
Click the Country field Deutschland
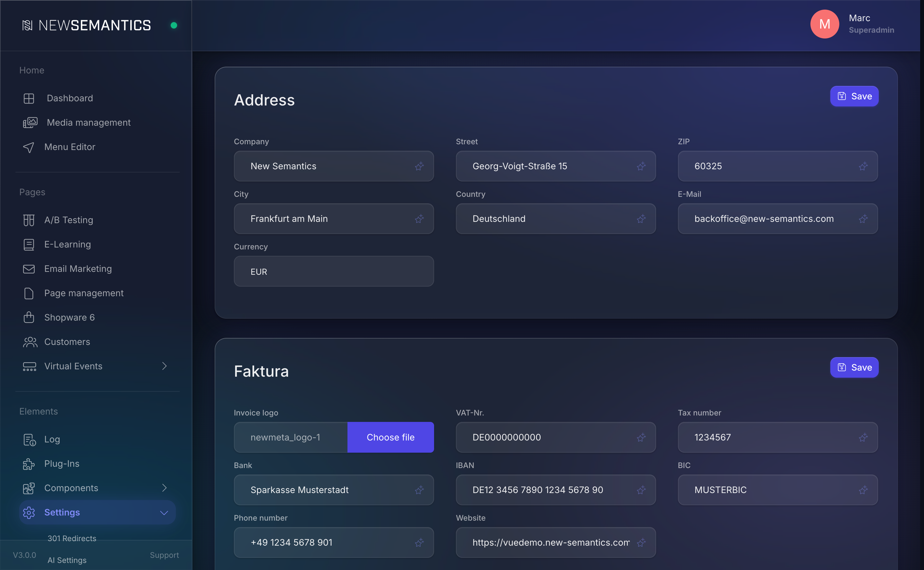[x=556, y=219]
